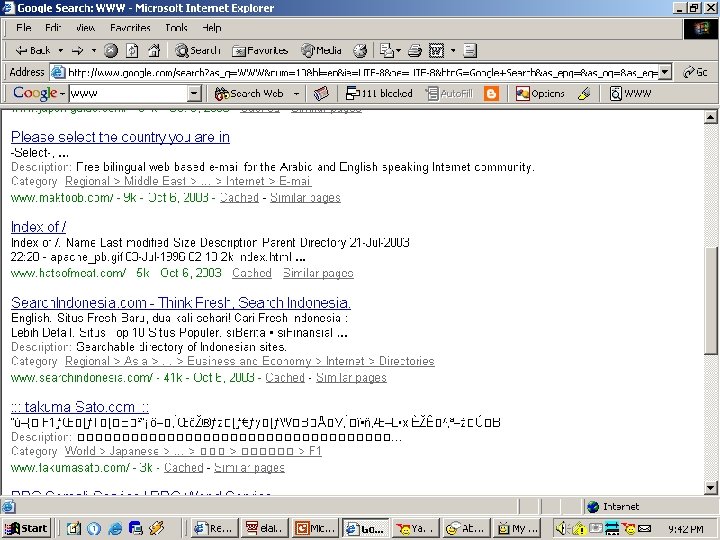Open the Address bar dropdown arrow

coord(665,72)
